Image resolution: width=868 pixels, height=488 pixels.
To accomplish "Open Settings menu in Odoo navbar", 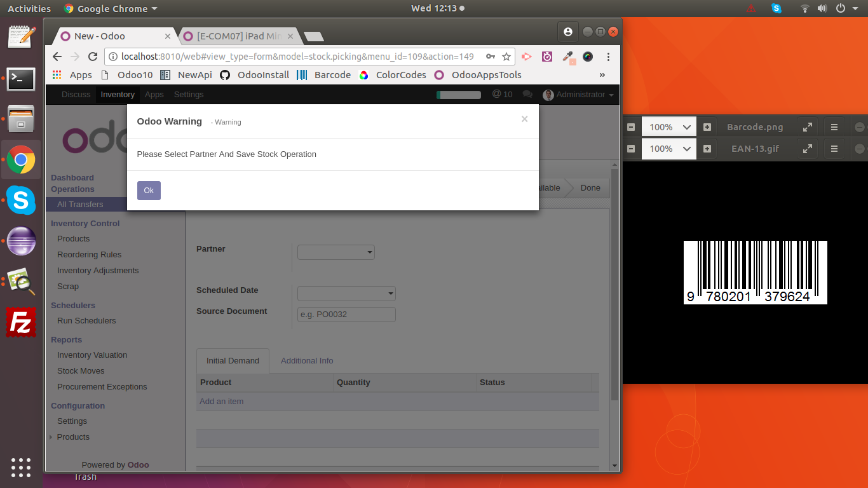I will [189, 94].
